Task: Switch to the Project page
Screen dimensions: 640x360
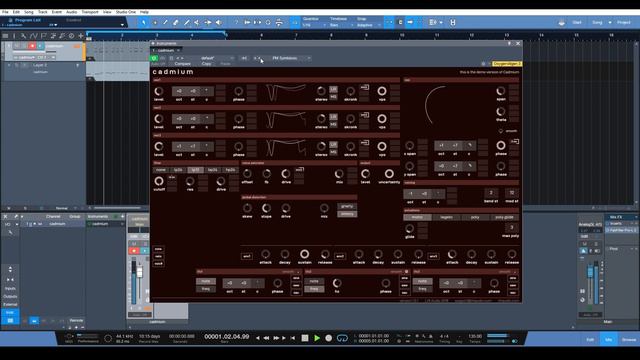Action: pyautogui.click(x=623, y=22)
